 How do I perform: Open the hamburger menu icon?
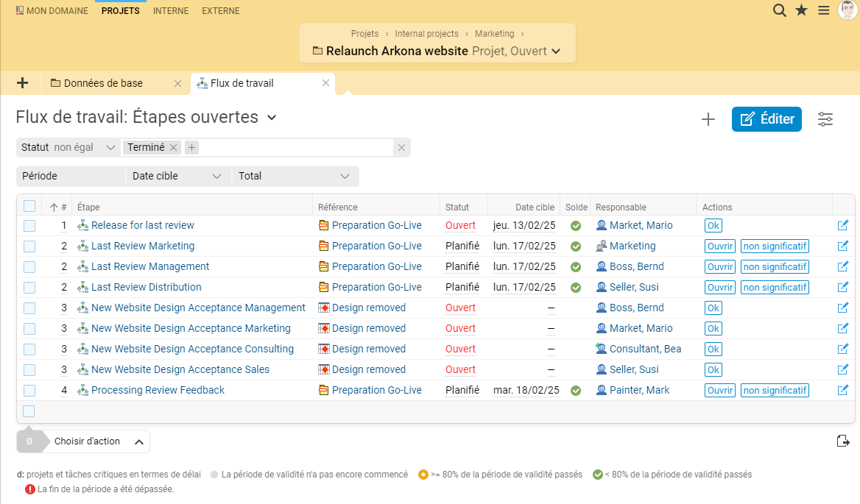pyautogui.click(x=824, y=10)
